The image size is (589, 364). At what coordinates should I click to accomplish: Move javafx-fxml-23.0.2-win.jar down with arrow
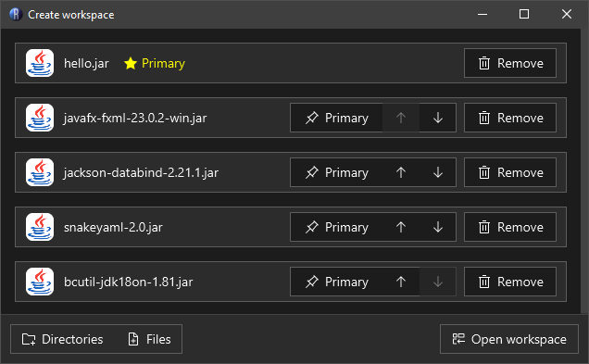point(438,118)
